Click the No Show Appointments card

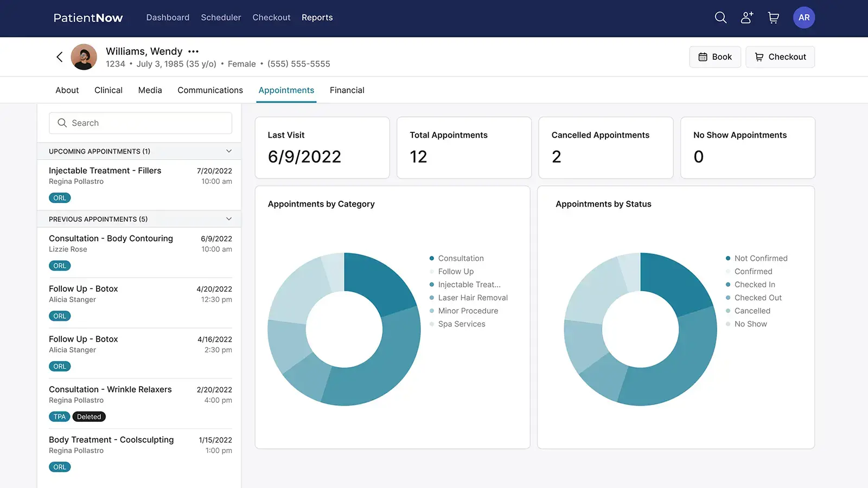point(748,147)
